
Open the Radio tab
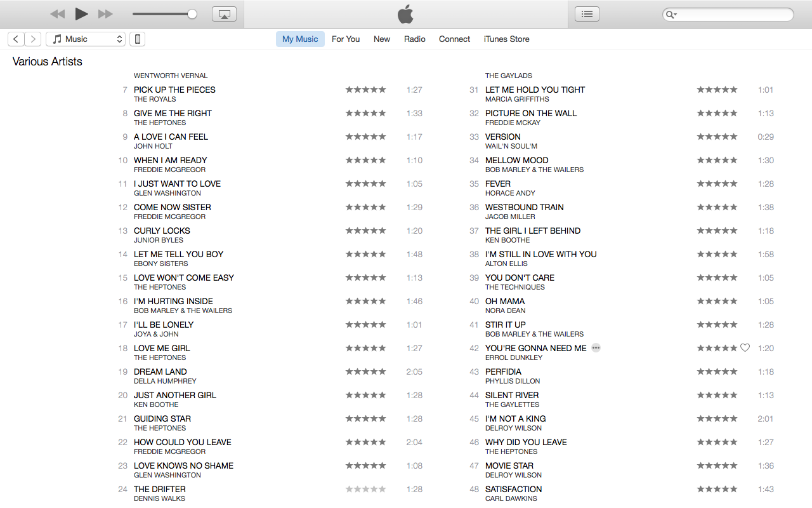point(415,39)
